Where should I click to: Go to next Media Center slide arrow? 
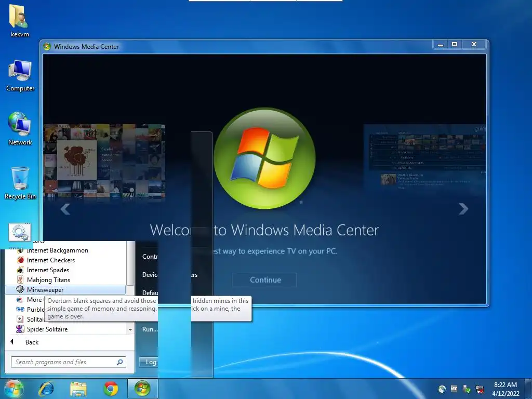[463, 209]
